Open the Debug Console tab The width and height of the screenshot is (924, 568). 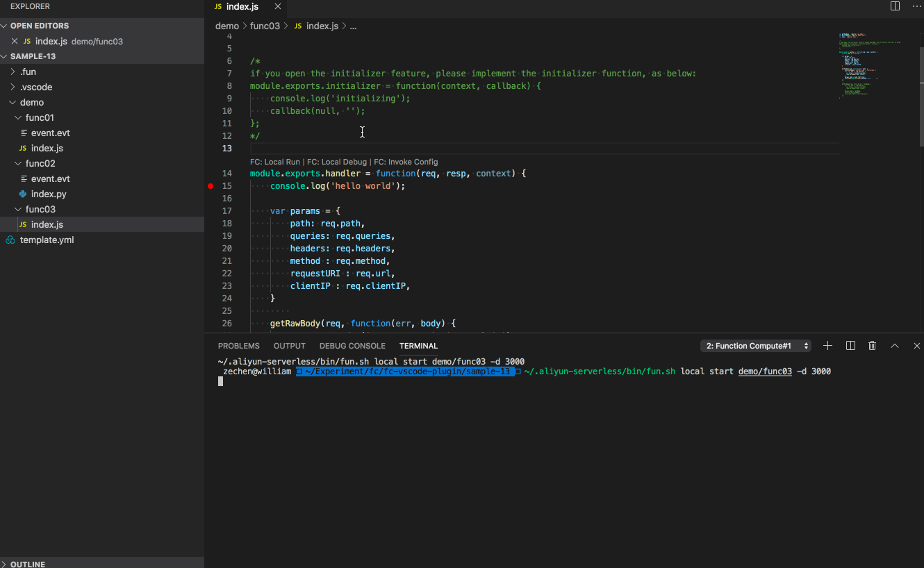[x=352, y=346]
